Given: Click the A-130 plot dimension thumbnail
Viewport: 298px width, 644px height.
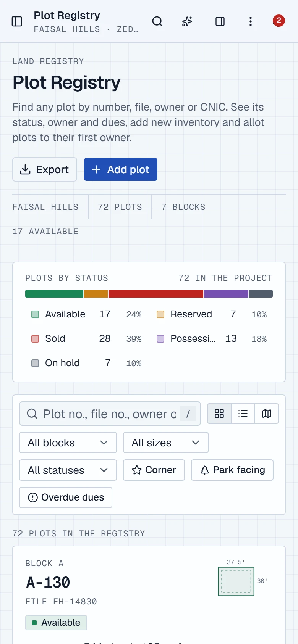Looking at the screenshot, I should point(236,581).
